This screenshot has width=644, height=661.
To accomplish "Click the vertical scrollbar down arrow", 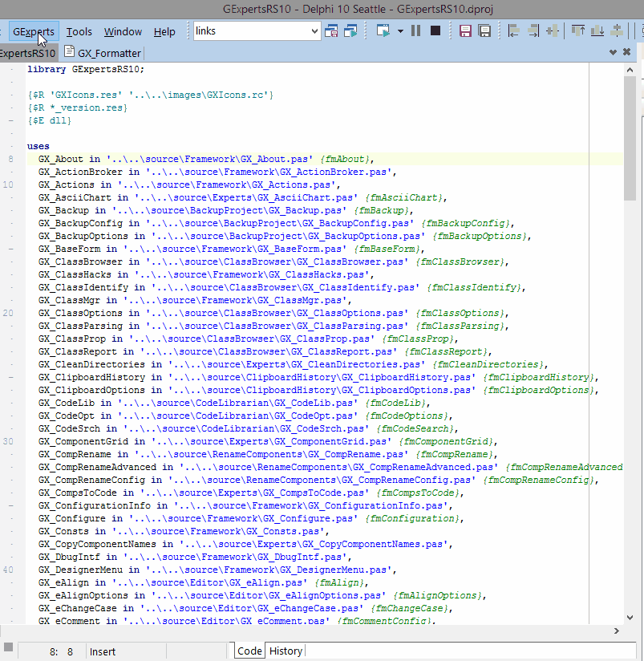I will 630,618.
